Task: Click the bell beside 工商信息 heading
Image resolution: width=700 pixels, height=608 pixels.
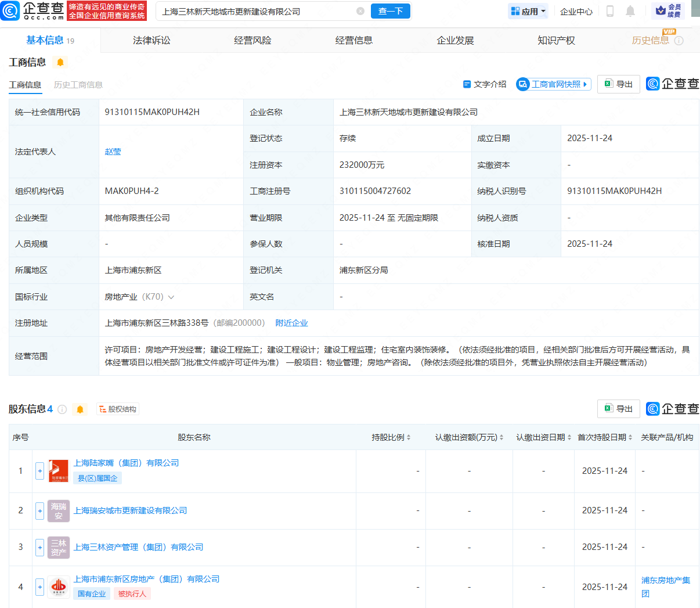Action: point(60,62)
